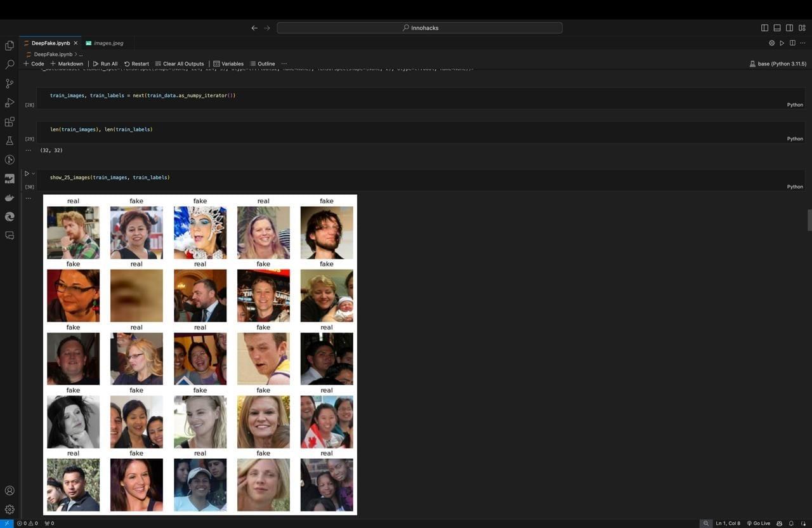The width and height of the screenshot is (812, 528).
Task: Click the Python language label of cell [30]
Action: coord(795,187)
